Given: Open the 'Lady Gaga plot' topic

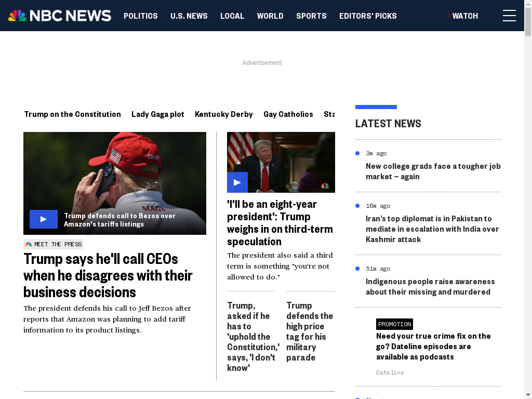Looking at the screenshot, I should click(158, 114).
